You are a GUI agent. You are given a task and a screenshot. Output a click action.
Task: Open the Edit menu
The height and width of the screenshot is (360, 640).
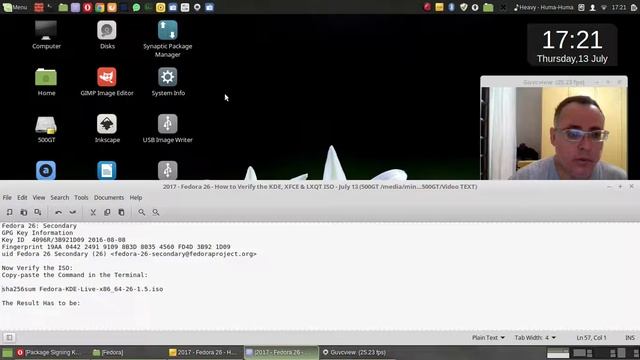22,198
